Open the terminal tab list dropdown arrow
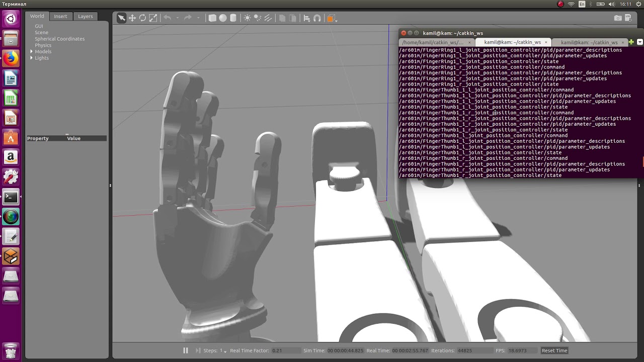The height and width of the screenshot is (362, 644). (640, 42)
